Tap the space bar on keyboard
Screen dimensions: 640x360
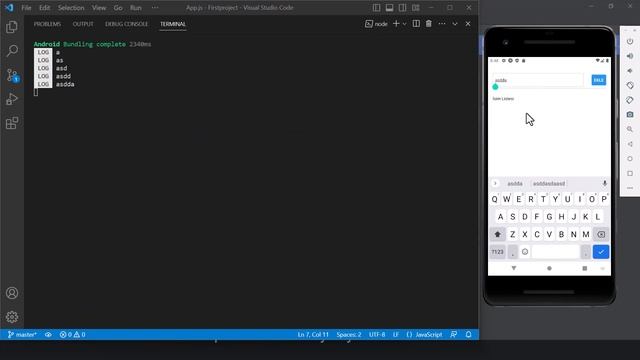[x=556, y=252]
